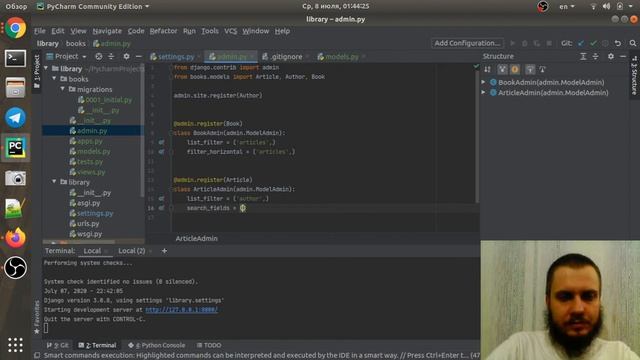
Task: Collapse the library root folder
Action: coord(46,69)
